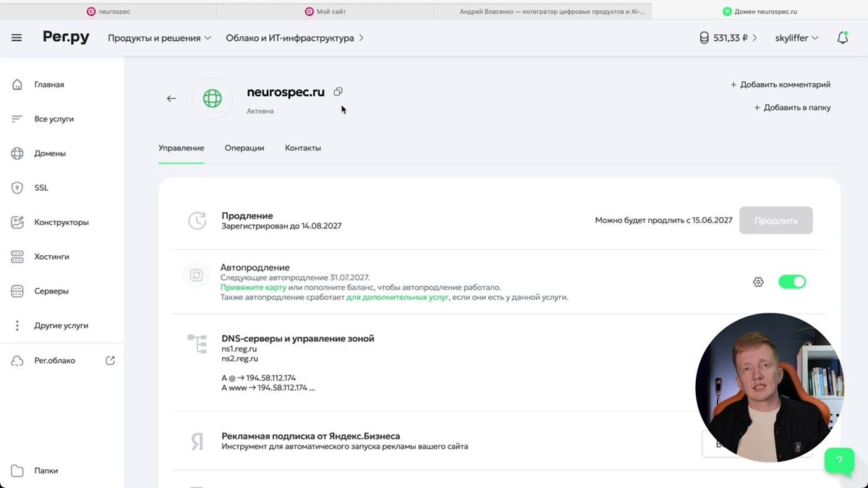
Task: Click the green globe domain icon
Action: 212,98
